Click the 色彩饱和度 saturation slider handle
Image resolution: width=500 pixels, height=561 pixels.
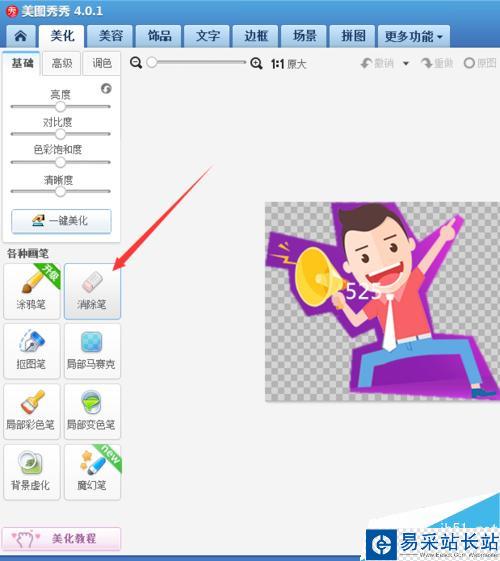click(60, 162)
